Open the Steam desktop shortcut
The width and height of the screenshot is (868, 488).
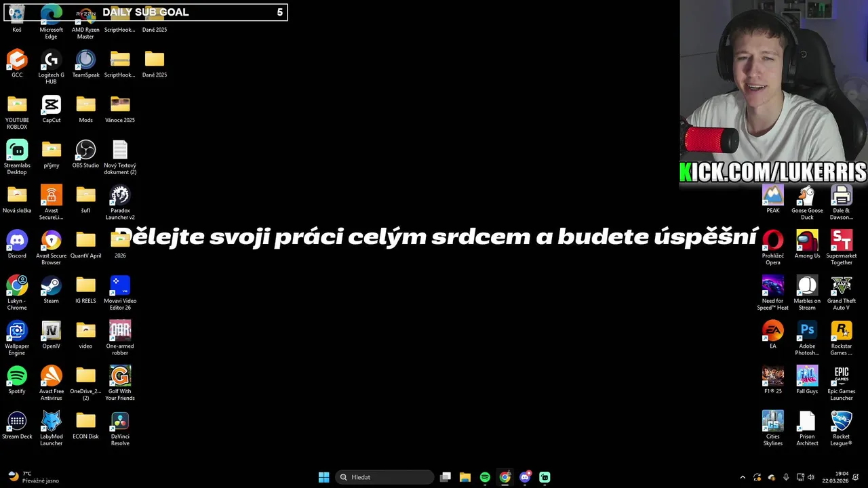click(51, 289)
